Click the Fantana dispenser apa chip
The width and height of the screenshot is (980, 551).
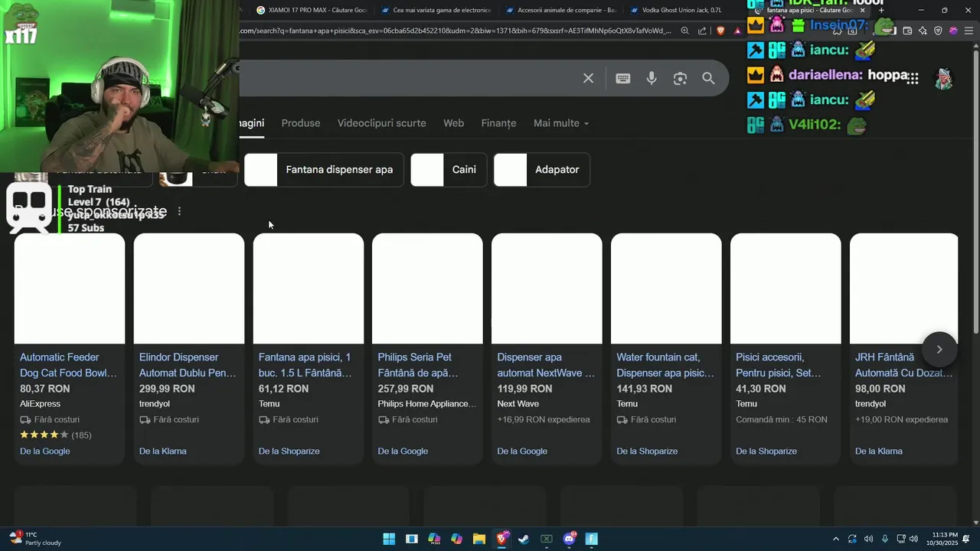[x=323, y=170]
